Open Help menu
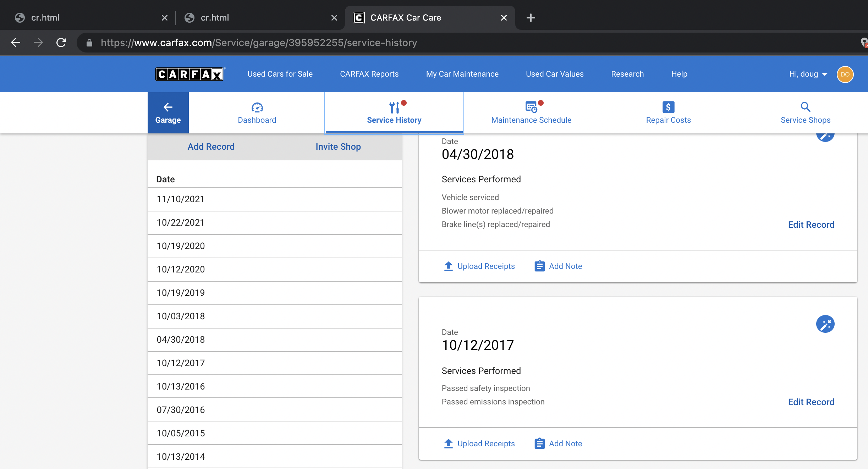This screenshot has height=469, width=868. point(679,74)
